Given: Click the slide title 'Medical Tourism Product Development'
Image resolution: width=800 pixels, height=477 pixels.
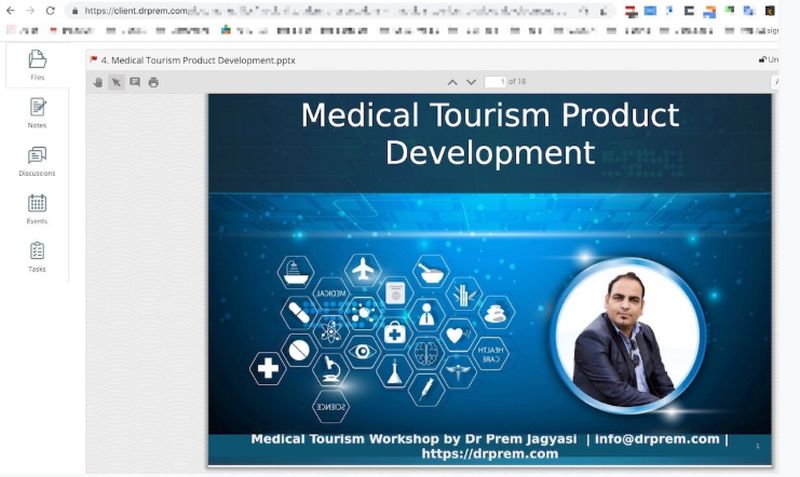Looking at the screenshot, I should (x=490, y=134).
